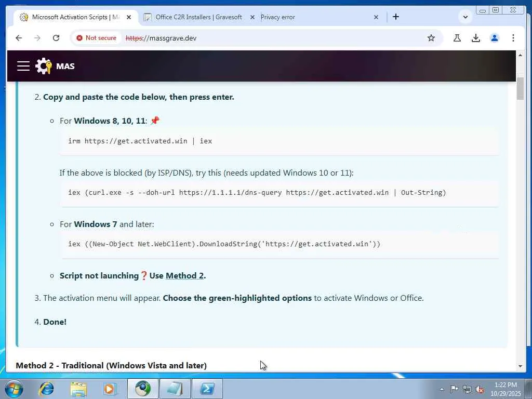Click the scrollbar up arrow
Viewport: 532px width, 399px height.
(x=520, y=55)
